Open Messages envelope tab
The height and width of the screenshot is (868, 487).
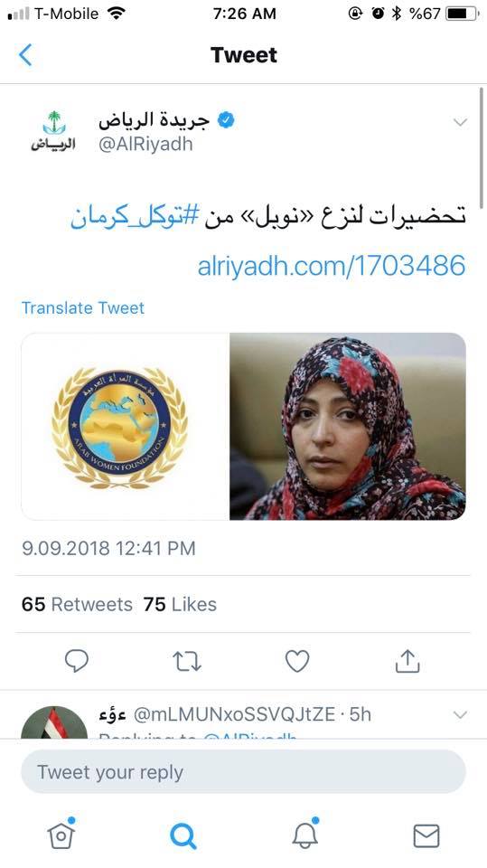pyautogui.click(x=426, y=835)
